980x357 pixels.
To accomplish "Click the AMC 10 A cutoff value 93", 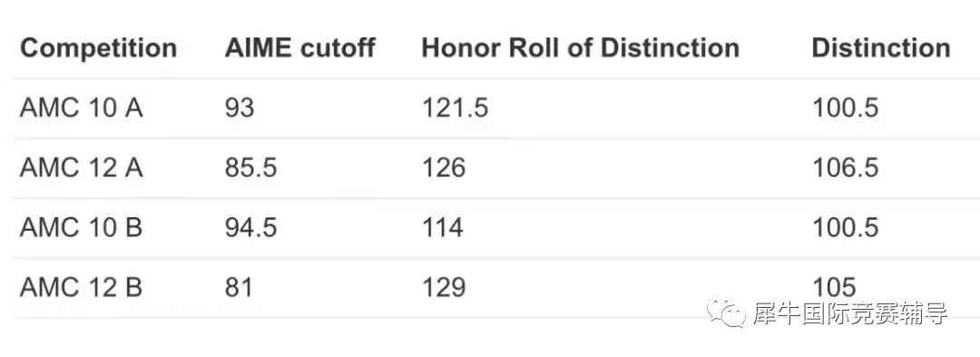I will 240,108.
